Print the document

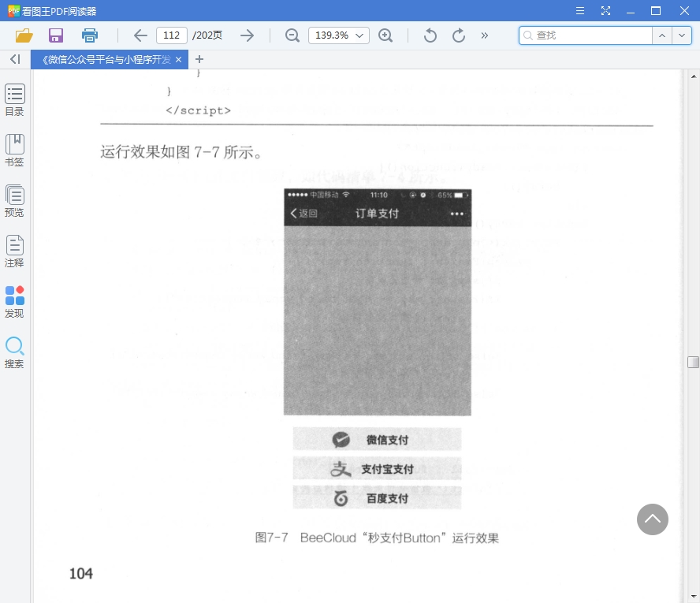[90, 35]
